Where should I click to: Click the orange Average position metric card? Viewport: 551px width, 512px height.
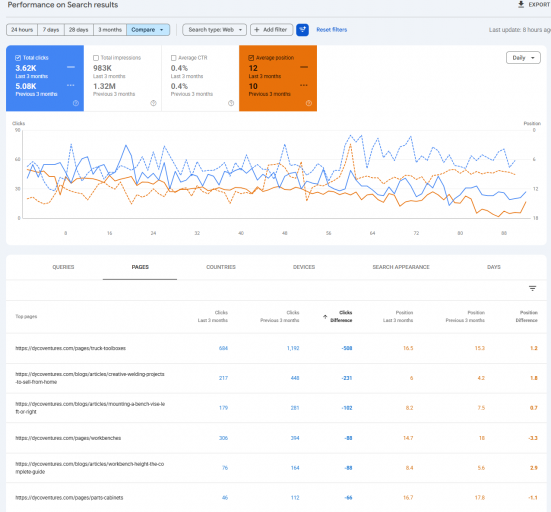[x=278, y=78]
